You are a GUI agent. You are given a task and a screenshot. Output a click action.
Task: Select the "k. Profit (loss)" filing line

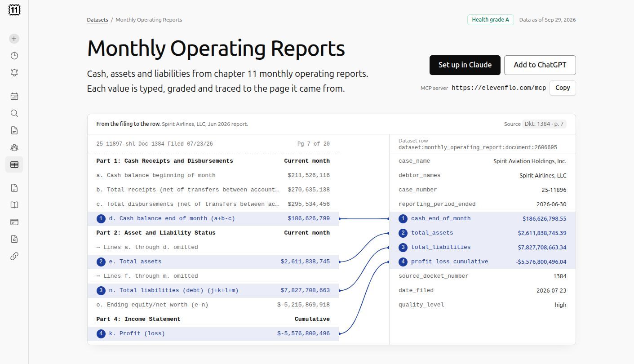click(x=213, y=334)
